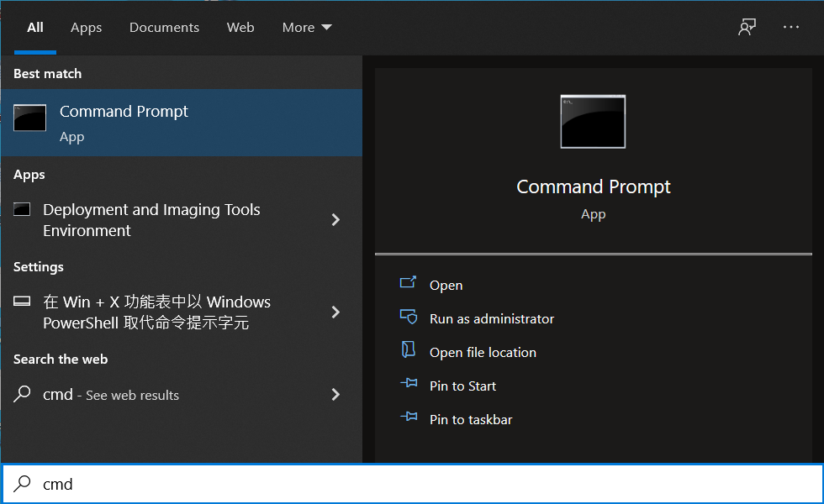This screenshot has height=504, width=824.
Task: Open cmd See web results entry
Action: (x=182, y=394)
